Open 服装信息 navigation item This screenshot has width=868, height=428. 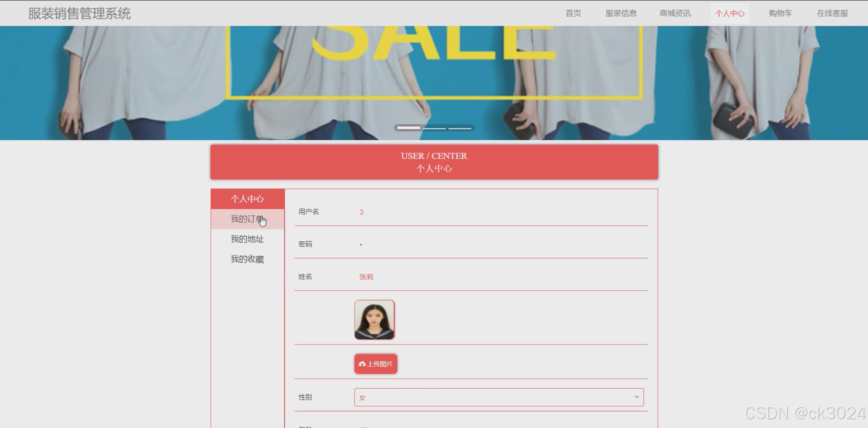click(x=621, y=13)
